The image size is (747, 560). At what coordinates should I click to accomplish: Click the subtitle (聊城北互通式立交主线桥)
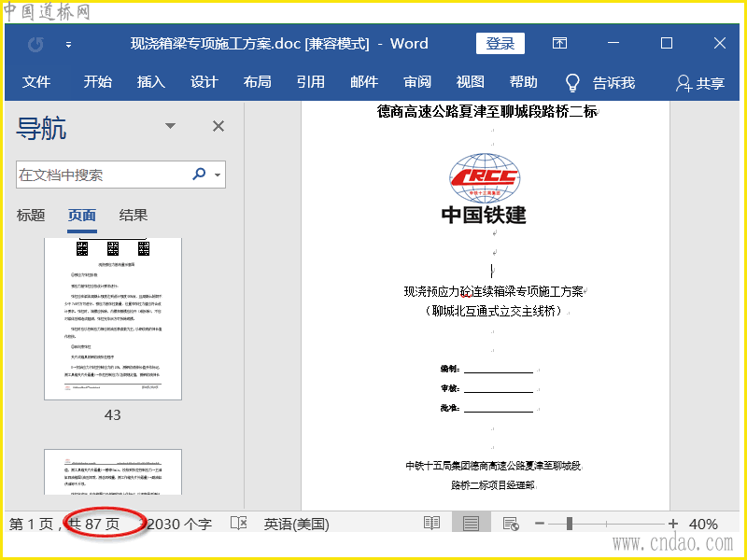coord(494,312)
